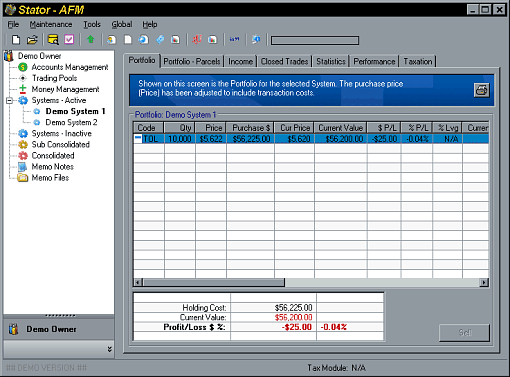The width and height of the screenshot is (510, 377).
Task: Click the blue quotation marks toolbar icon
Action: 234,40
